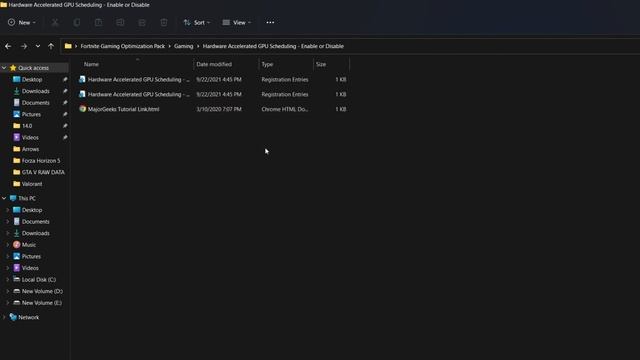Click the folder icon in address bar

(68, 46)
